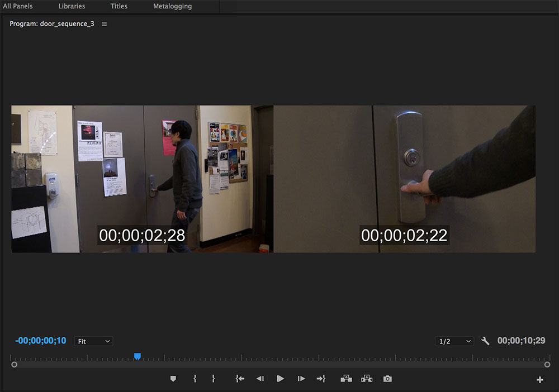559x392 pixels.
Task: Jump to the Out point
Action: point(321,379)
